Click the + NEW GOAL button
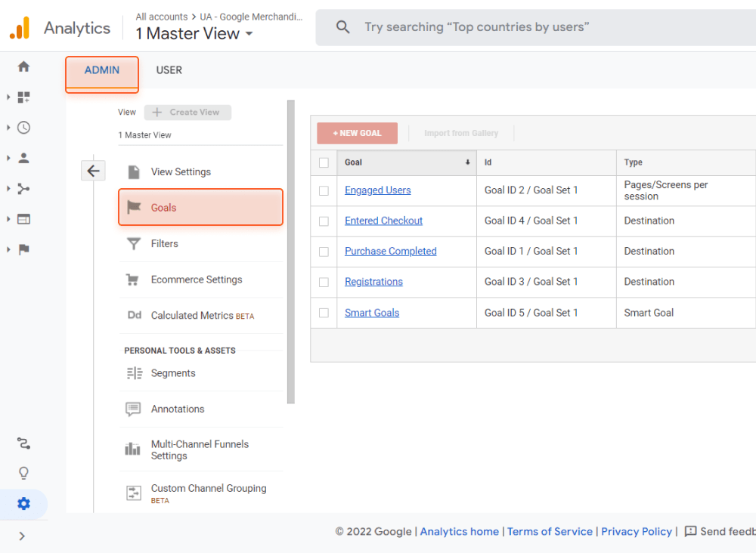Image resolution: width=756 pixels, height=553 pixels. click(x=358, y=133)
